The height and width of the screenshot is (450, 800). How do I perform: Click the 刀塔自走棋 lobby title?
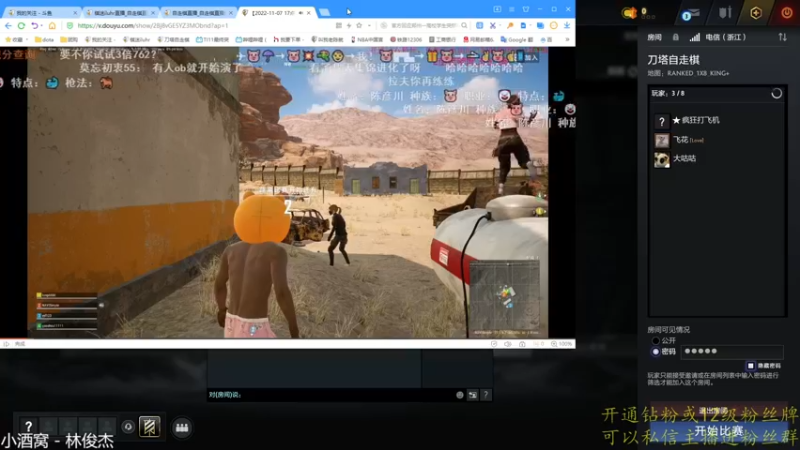(x=673, y=60)
